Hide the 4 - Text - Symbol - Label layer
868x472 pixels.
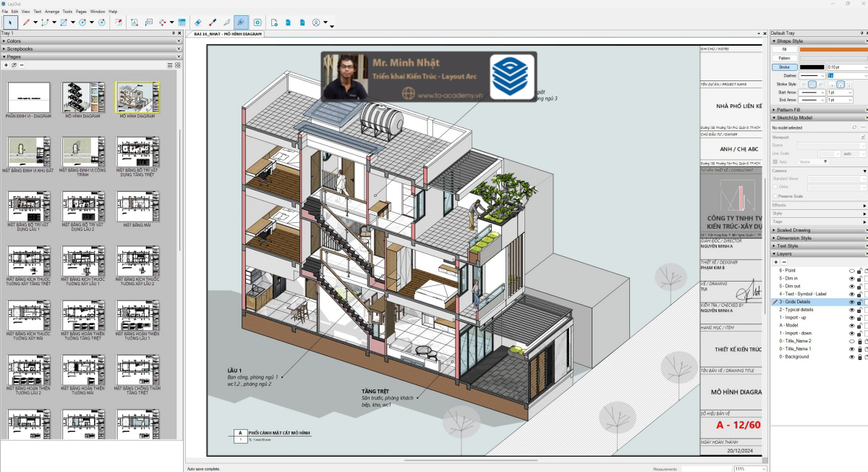coord(852,294)
